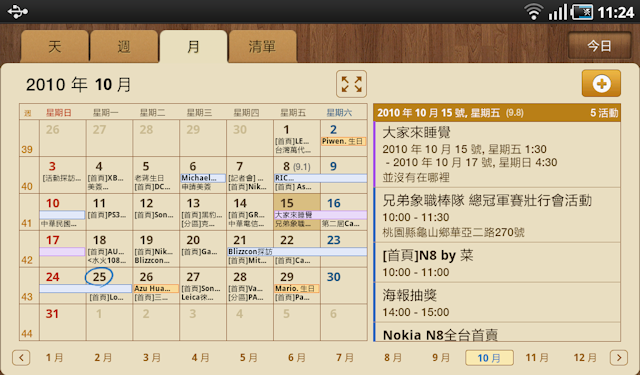Select October 27 in the month grid
This screenshot has width=640, height=375.
point(203,286)
